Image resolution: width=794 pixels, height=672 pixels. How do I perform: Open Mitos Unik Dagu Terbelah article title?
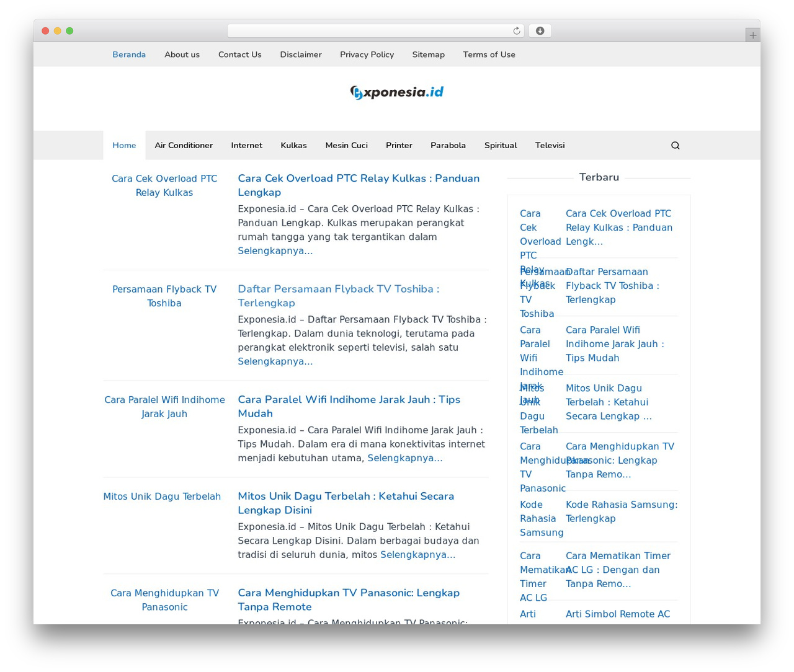coord(346,503)
